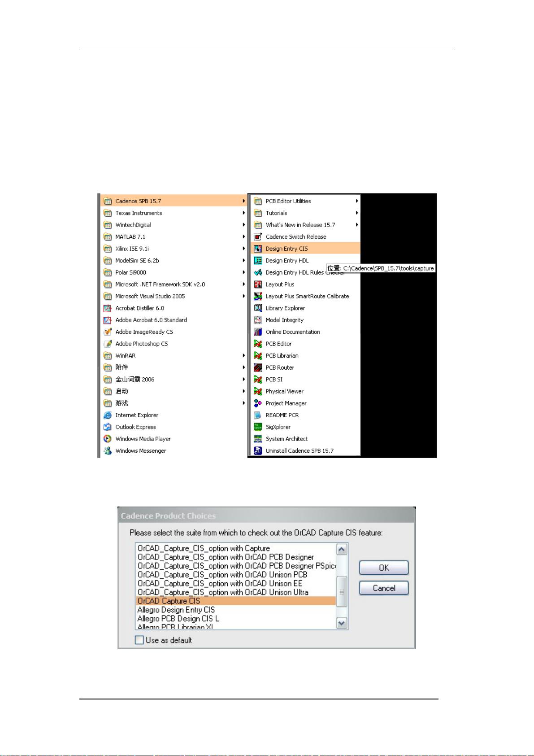Screen dimensions: 534x756
Task: Expand What's New in Release 15.7 arrow
Action: [357, 225]
